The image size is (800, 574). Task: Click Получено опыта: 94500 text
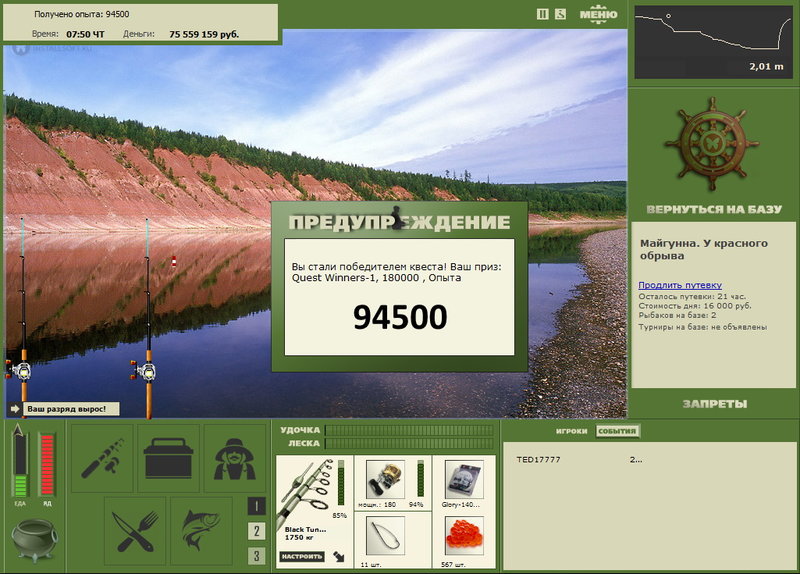click(x=82, y=14)
